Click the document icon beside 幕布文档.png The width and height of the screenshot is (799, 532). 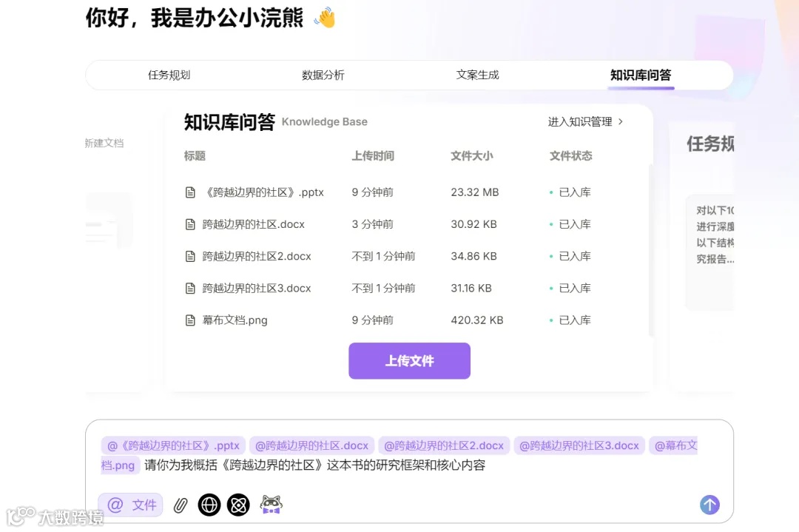(x=189, y=320)
